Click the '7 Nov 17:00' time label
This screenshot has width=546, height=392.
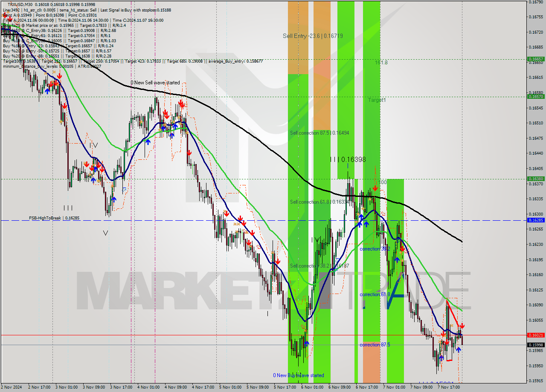(x=449, y=387)
